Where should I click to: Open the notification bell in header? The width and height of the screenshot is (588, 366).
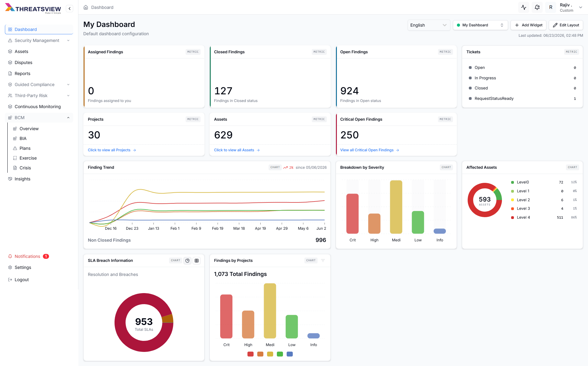coord(537,7)
